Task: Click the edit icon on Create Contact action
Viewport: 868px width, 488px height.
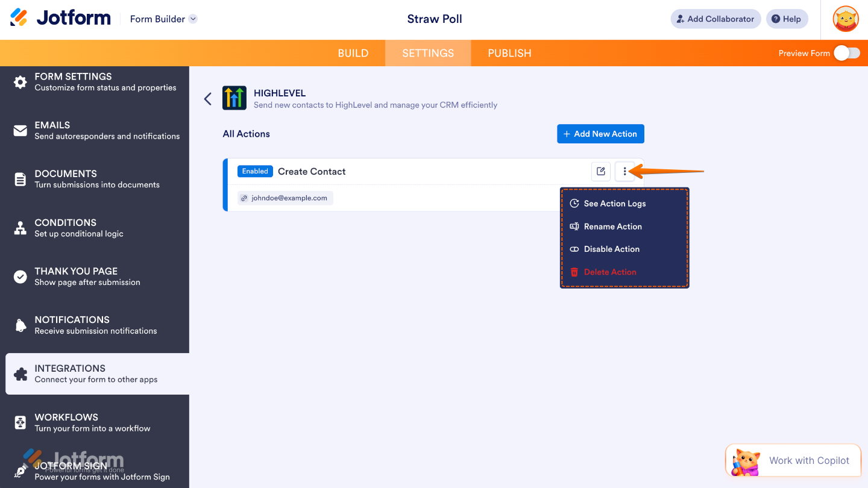Action: pyautogui.click(x=600, y=171)
